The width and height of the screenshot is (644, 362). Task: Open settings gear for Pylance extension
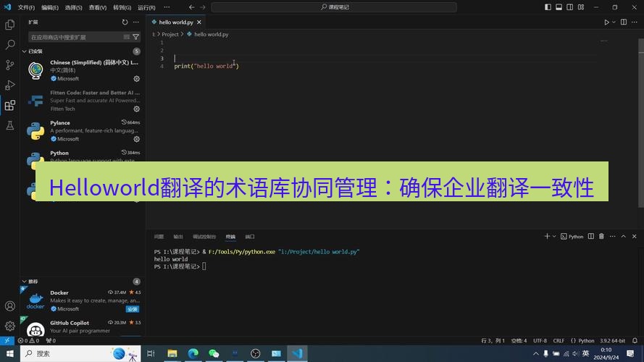pos(137,139)
